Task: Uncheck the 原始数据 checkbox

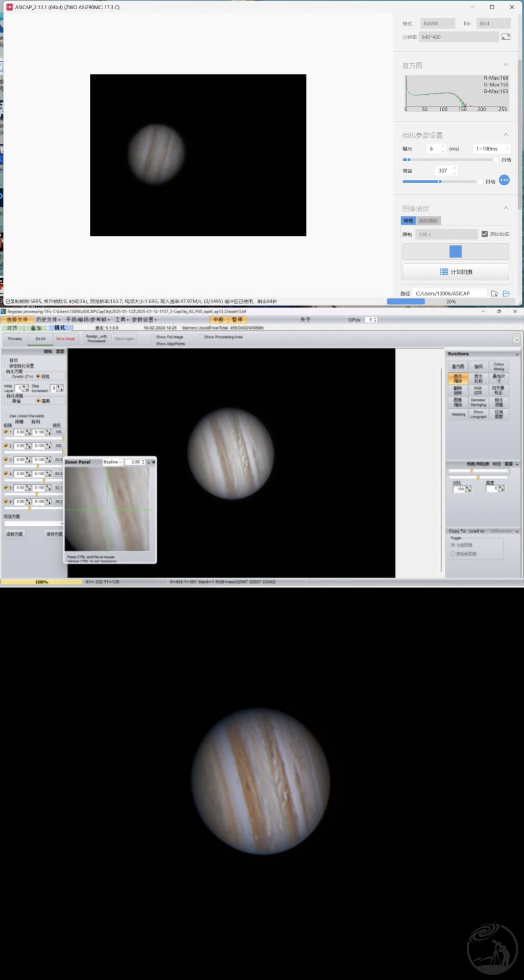Action: (x=484, y=234)
